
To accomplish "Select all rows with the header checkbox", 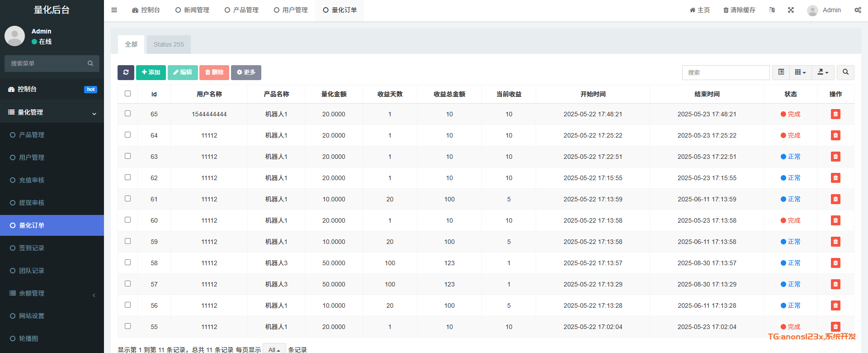I will [x=127, y=94].
